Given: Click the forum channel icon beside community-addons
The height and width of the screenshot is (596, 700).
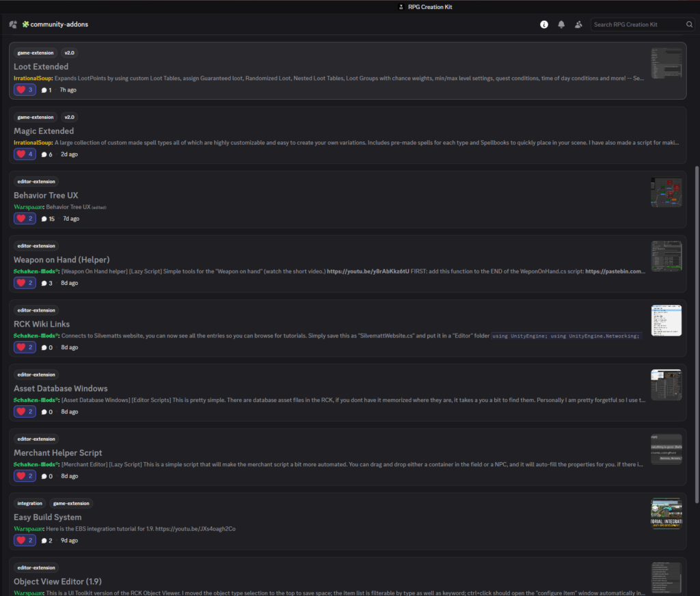Looking at the screenshot, I should pyautogui.click(x=13, y=25).
